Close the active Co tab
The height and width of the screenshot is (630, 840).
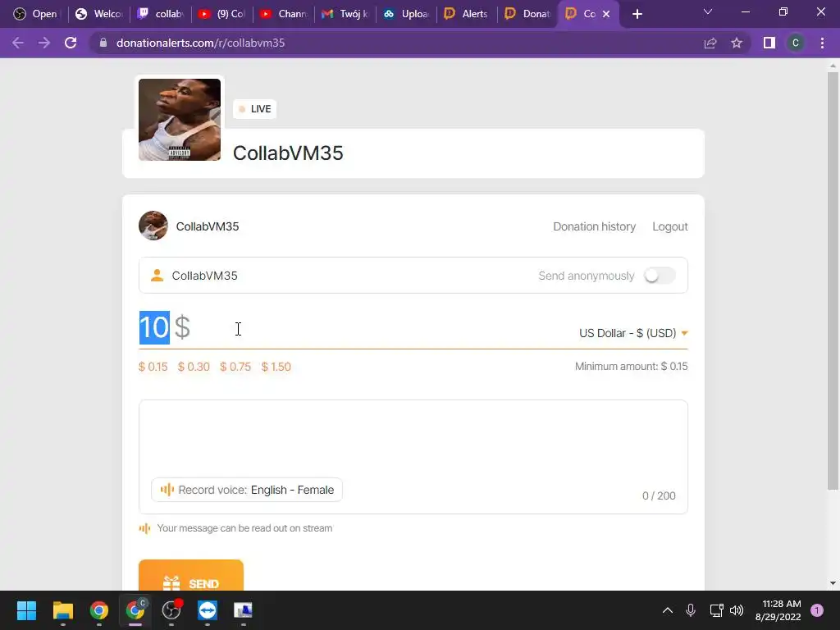[606, 14]
